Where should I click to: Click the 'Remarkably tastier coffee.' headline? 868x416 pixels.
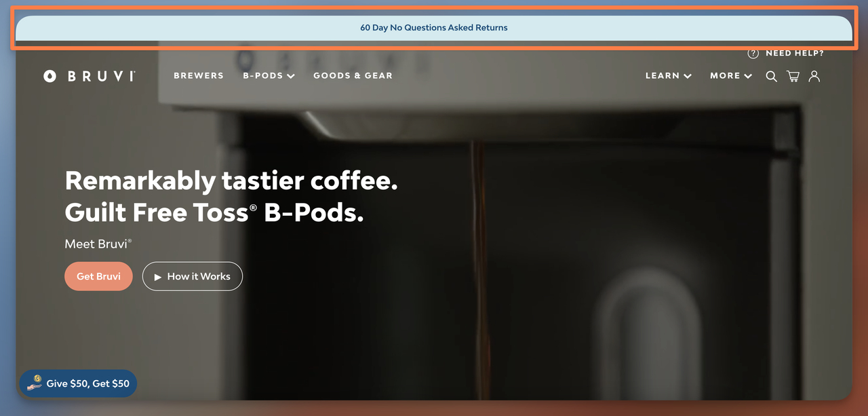[x=231, y=181]
